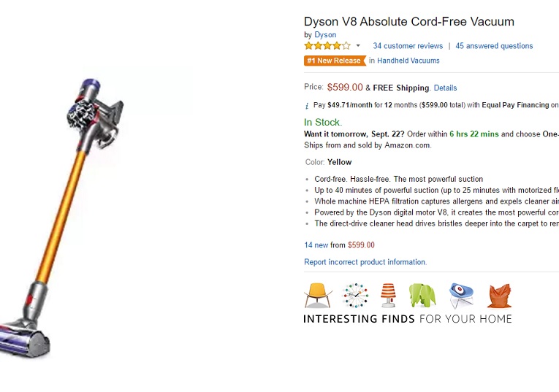
Task: Click the green elephant icon
Action: [x=422, y=296]
